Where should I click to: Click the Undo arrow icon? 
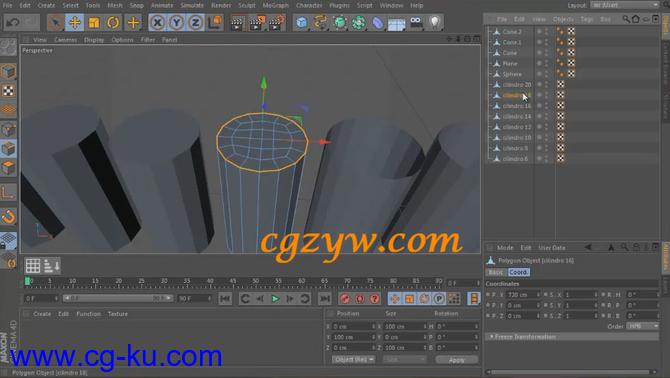coord(13,22)
